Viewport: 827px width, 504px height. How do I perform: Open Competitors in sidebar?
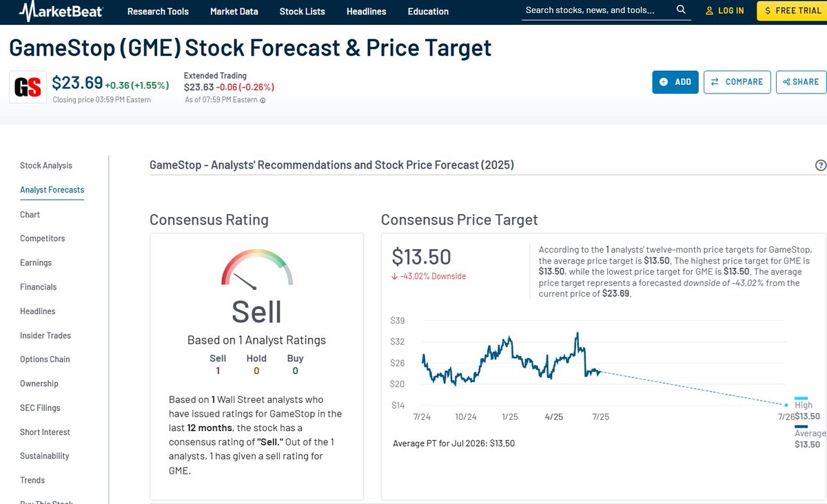(x=43, y=238)
